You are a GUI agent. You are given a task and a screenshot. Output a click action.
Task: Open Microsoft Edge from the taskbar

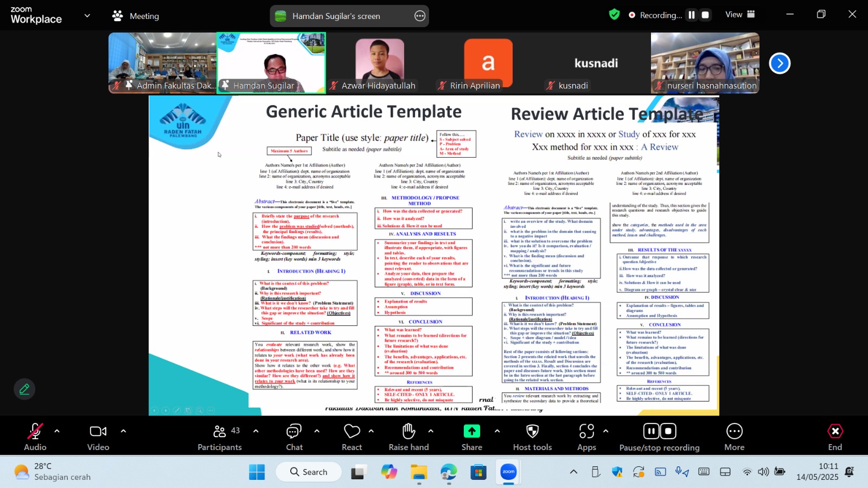point(449,472)
